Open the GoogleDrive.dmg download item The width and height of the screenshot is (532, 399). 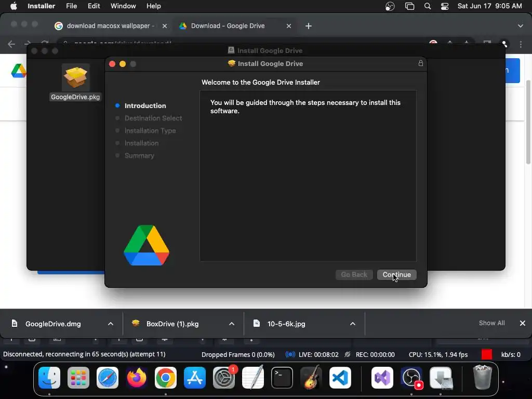coord(53,324)
